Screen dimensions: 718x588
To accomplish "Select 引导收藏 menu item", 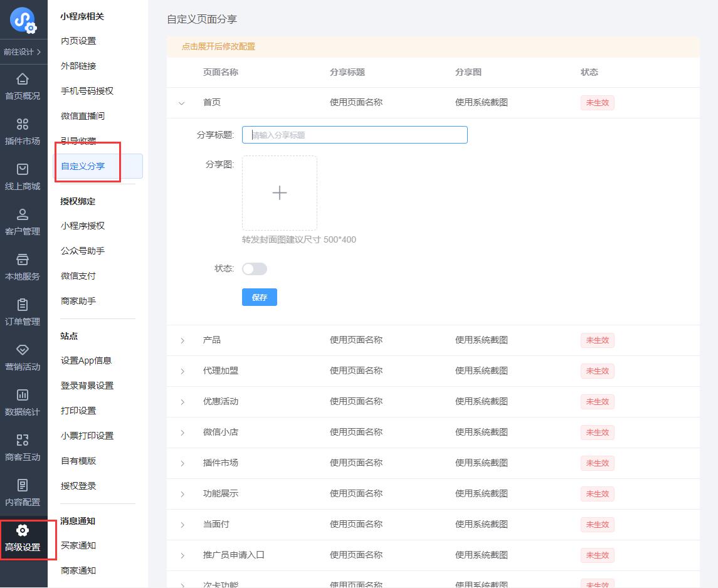I will (x=78, y=141).
